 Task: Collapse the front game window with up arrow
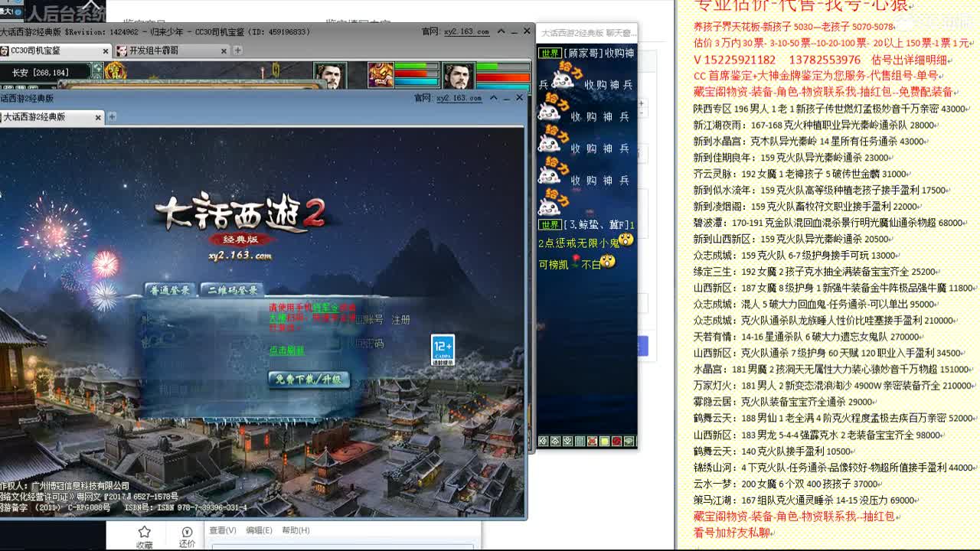tap(494, 98)
